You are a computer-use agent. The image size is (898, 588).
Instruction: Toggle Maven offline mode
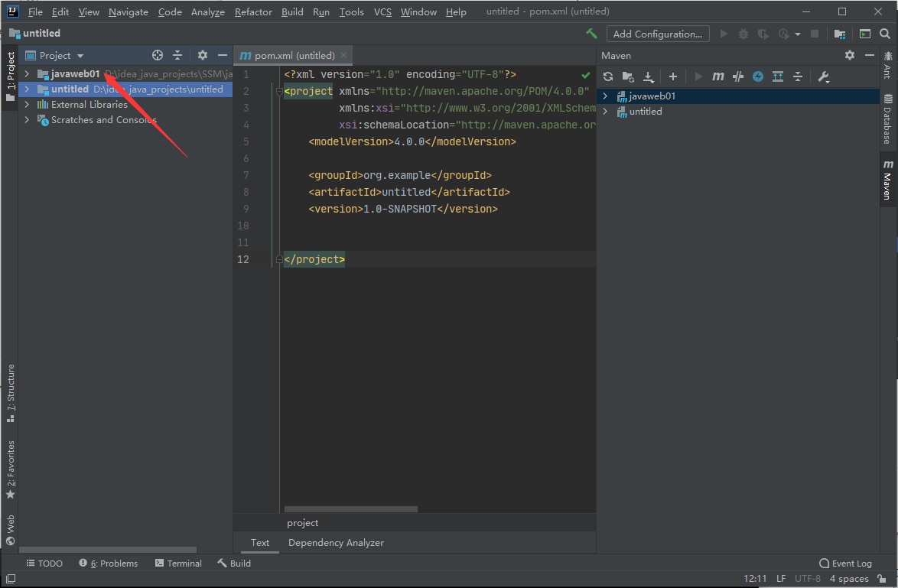(x=738, y=76)
